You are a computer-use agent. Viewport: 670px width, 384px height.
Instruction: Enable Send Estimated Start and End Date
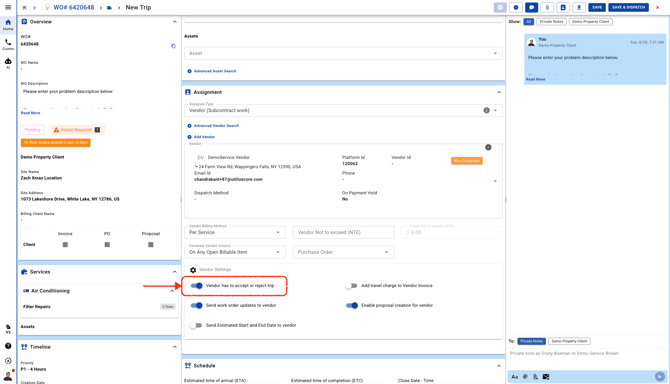pos(196,325)
